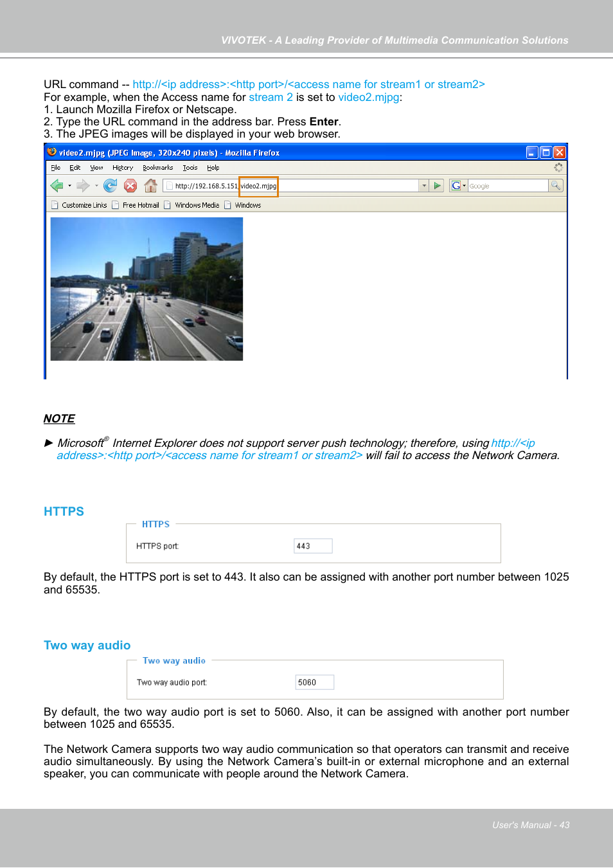Minimize the Firefox window

pyautogui.click(x=532, y=152)
